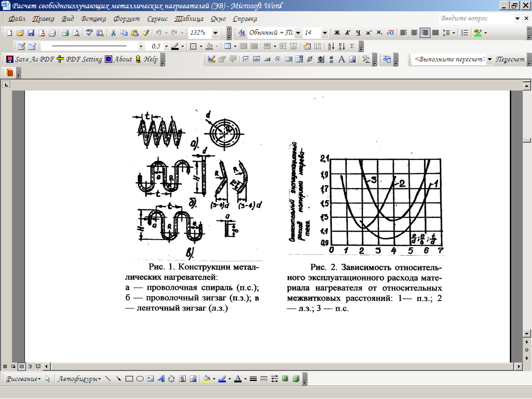Open equation editor square root icon

(x=391, y=33)
